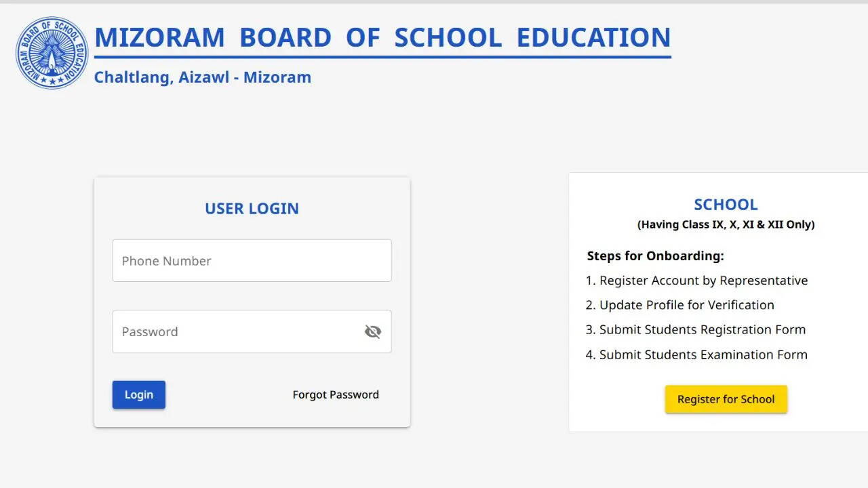This screenshot has height=488, width=868.
Task: Click the SCHOOL heading in the right card
Action: (x=726, y=205)
